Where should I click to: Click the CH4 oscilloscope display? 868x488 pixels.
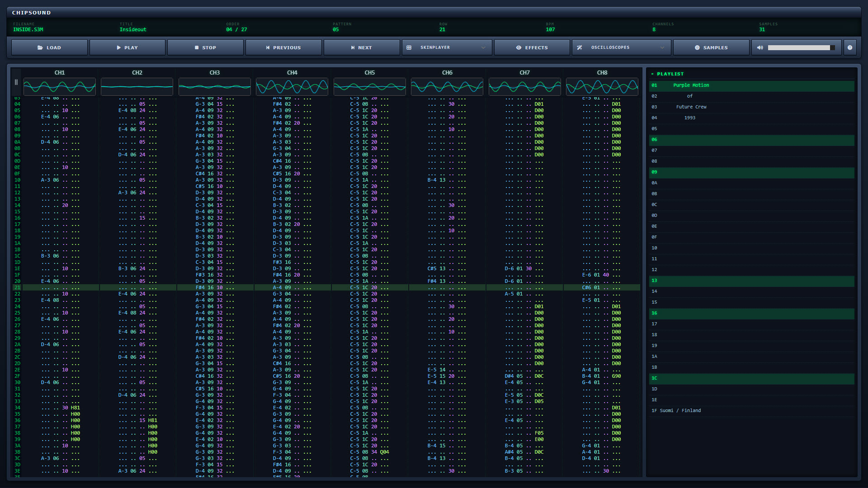coord(292,86)
